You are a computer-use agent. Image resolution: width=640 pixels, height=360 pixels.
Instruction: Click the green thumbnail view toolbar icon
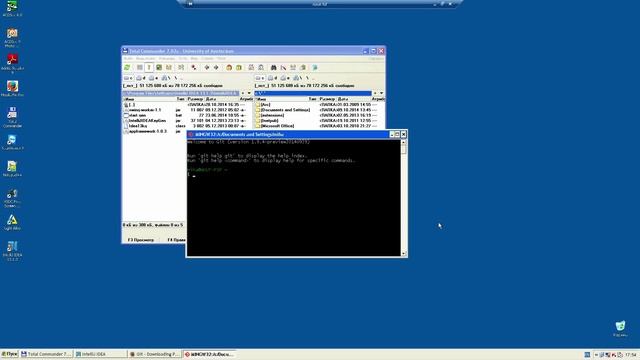[x=159, y=67]
